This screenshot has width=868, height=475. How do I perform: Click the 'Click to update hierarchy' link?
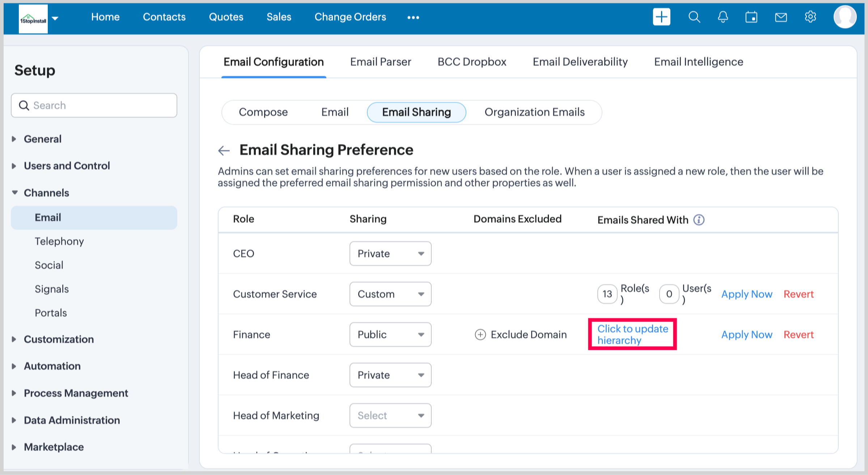pos(632,334)
